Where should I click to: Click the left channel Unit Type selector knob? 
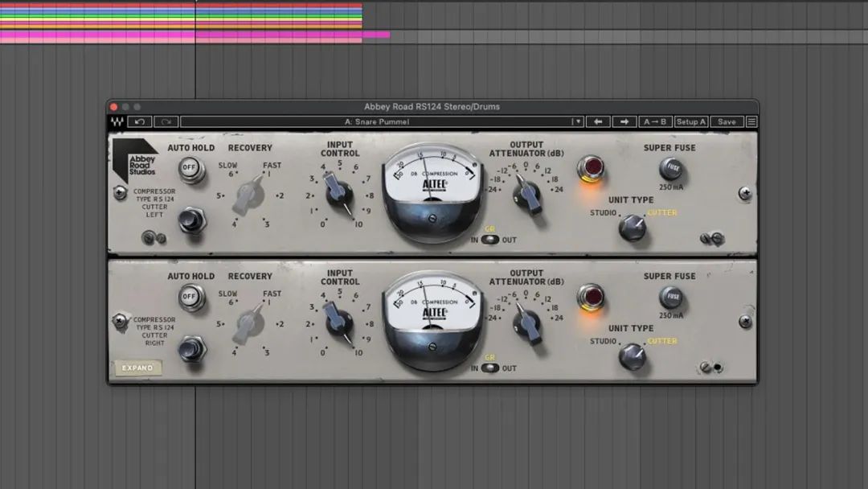point(632,228)
